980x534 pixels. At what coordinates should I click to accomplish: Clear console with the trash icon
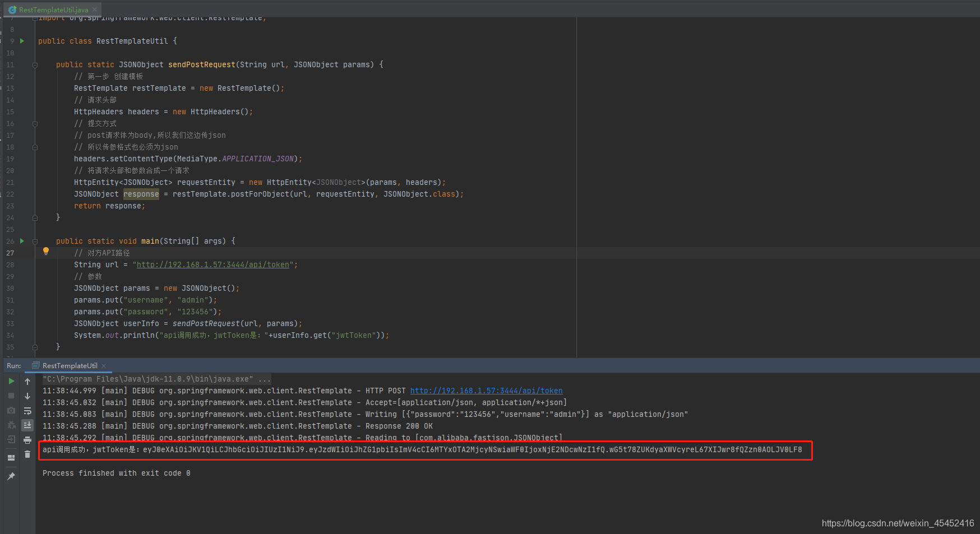click(27, 454)
